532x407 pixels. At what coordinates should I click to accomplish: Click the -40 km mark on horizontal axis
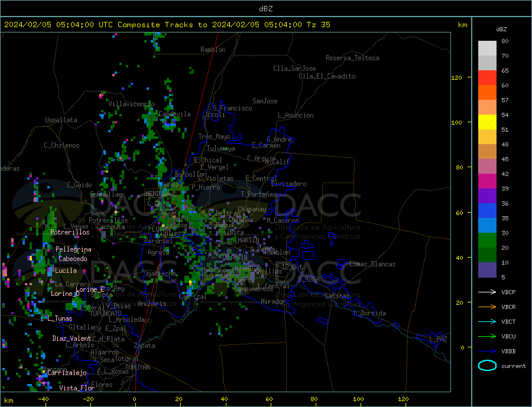click(43, 399)
